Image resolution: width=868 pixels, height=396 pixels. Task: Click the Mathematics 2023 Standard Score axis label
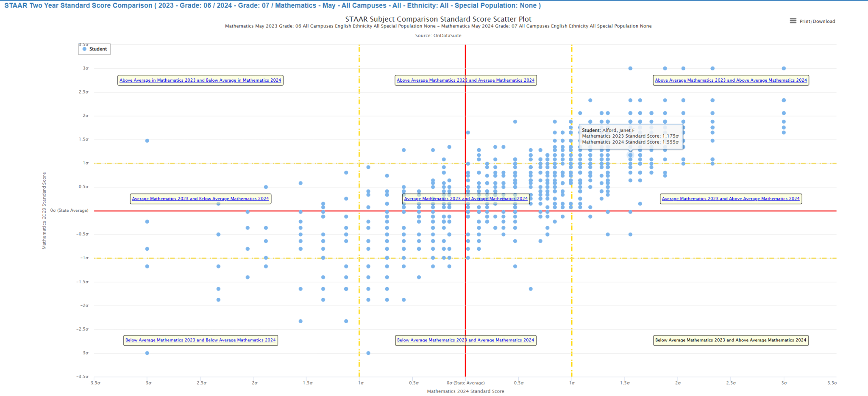[x=44, y=210]
